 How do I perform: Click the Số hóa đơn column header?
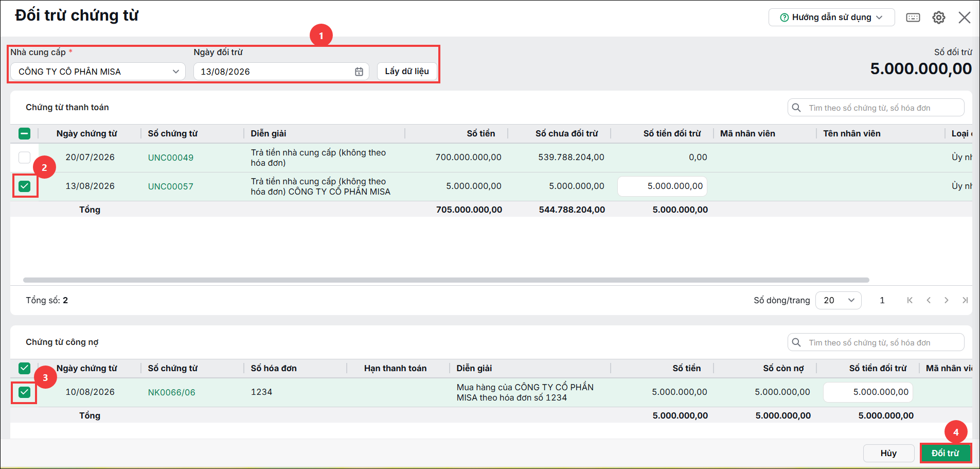tap(274, 368)
